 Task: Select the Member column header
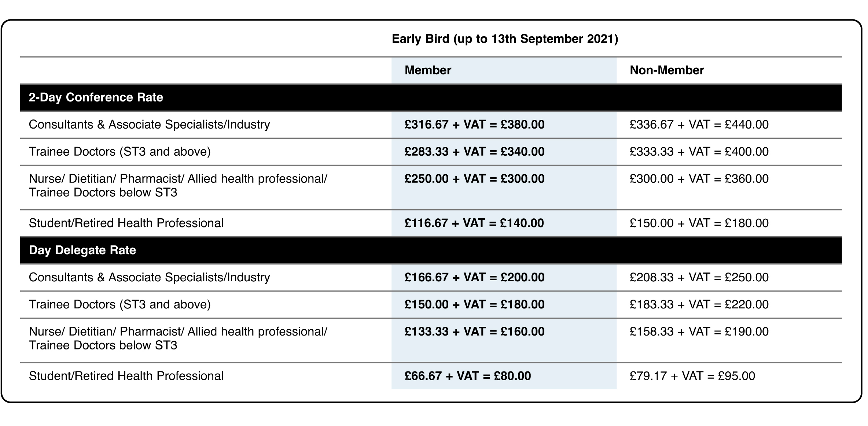pyautogui.click(x=428, y=70)
